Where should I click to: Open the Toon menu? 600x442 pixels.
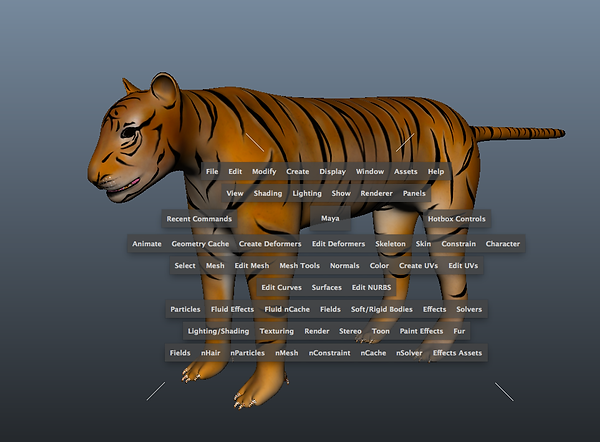tap(381, 331)
